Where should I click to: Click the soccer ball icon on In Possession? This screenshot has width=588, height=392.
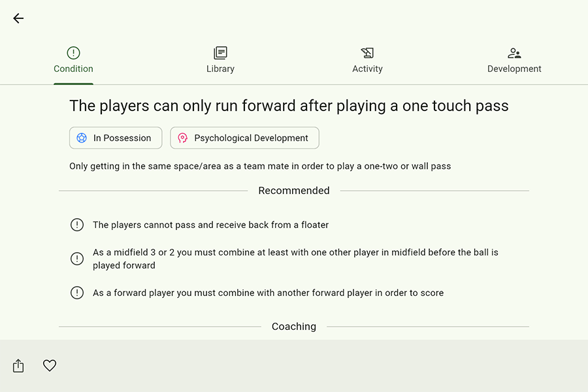point(82,138)
